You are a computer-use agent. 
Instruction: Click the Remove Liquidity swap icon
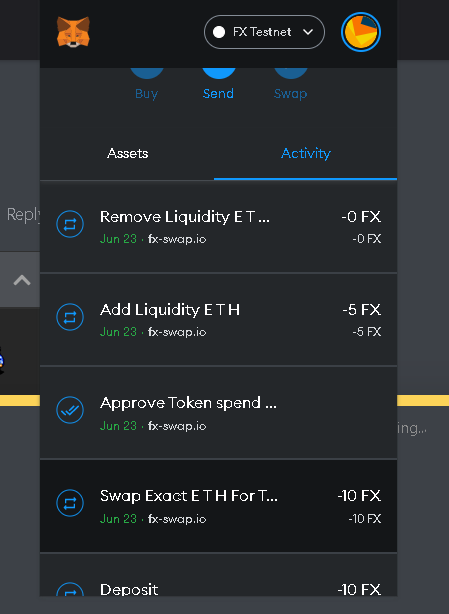pyautogui.click(x=70, y=224)
